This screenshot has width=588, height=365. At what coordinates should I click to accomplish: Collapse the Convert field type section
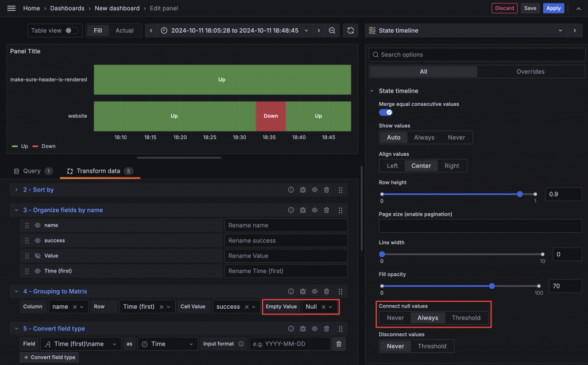pos(16,329)
